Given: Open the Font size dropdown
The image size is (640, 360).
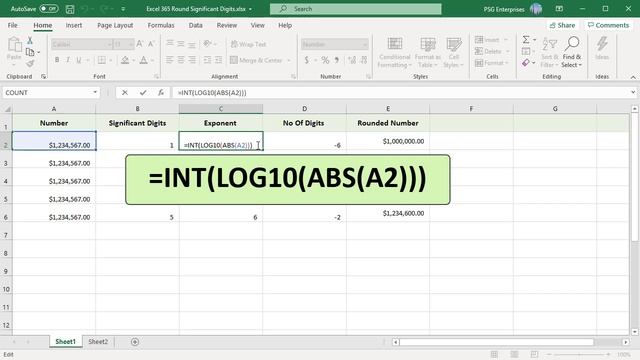Looking at the screenshot, I should tap(131, 44).
